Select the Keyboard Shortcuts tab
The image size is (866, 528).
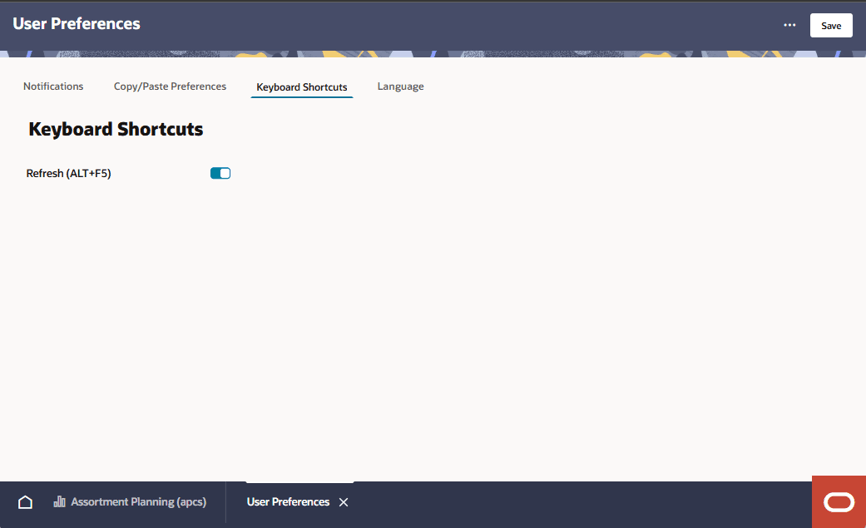pyautogui.click(x=302, y=87)
